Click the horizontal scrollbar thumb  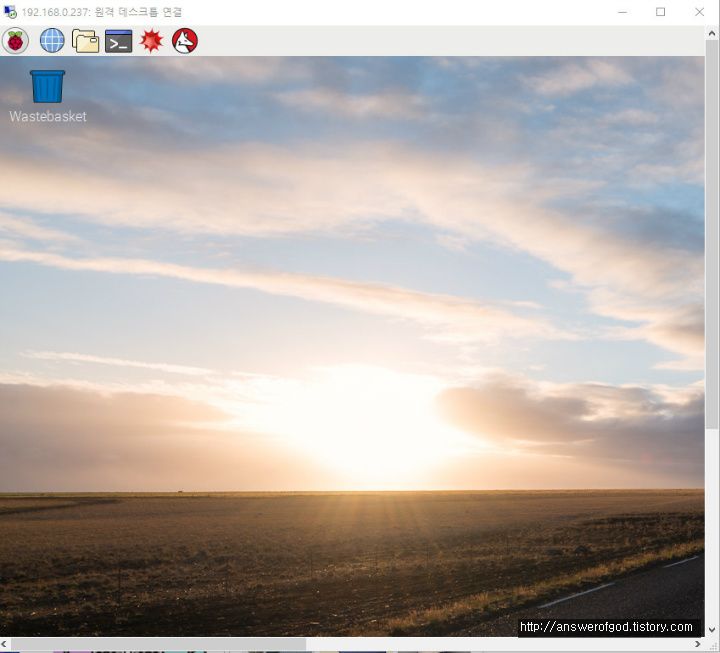pos(158,644)
